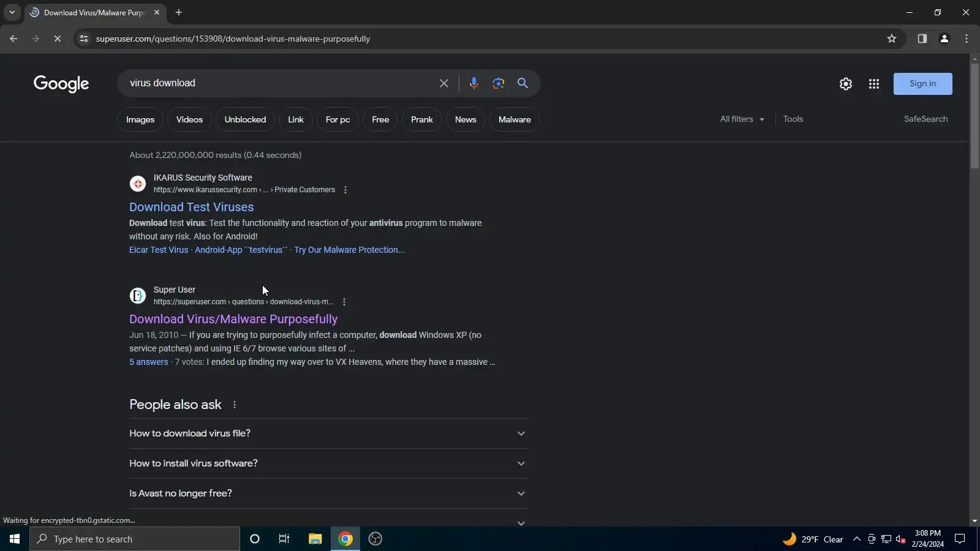980x551 pixels.
Task: Open Task View on the taskbar
Action: (284, 539)
